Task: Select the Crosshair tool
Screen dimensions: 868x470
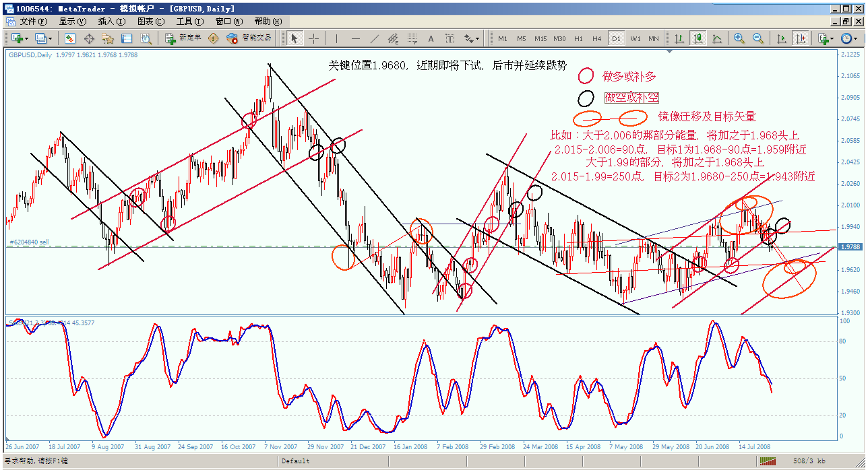Action: [313, 38]
